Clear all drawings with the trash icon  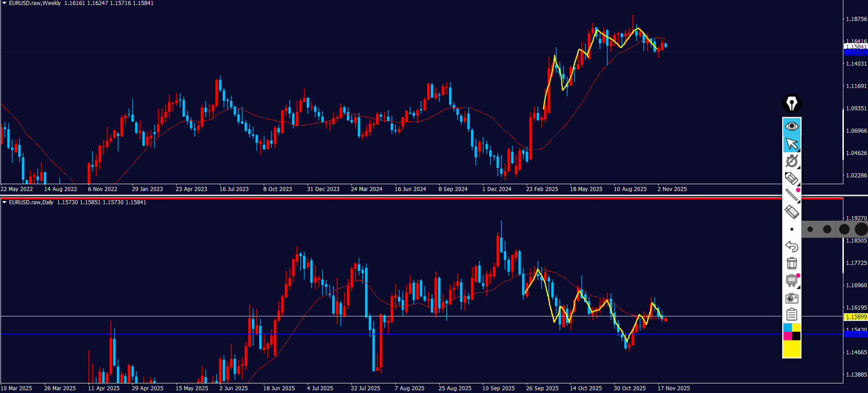click(791, 264)
